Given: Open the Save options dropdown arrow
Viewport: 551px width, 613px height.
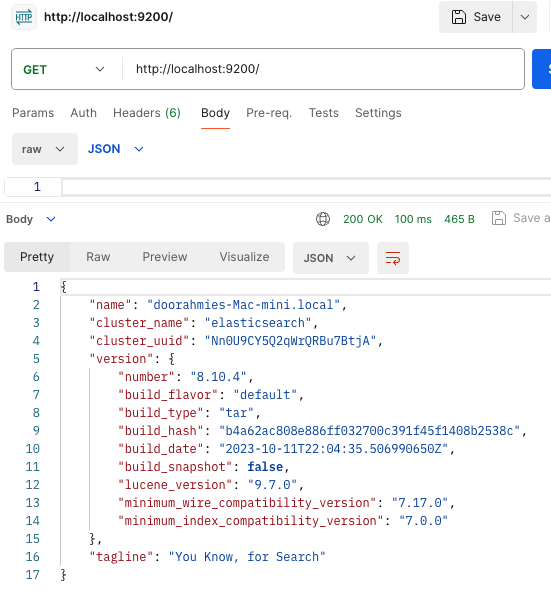Looking at the screenshot, I should 525,17.
